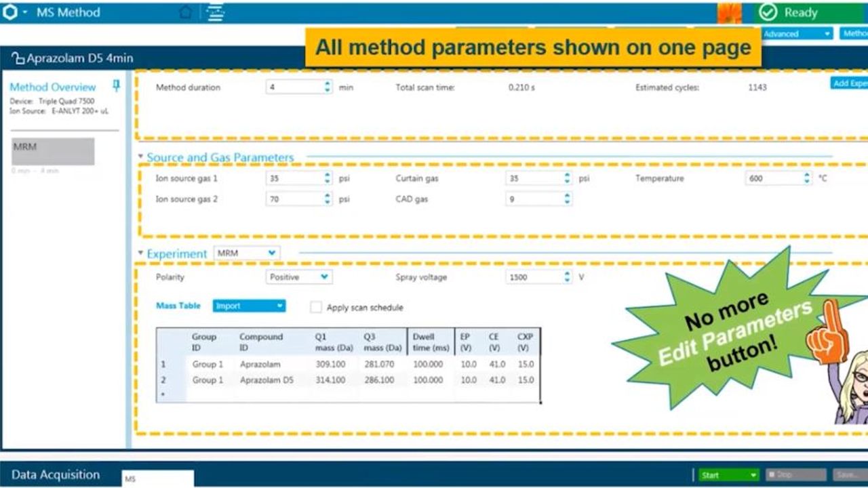Open the Experiment type MRM dropdown
This screenshot has width=868, height=488.
click(x=247, y=253)
